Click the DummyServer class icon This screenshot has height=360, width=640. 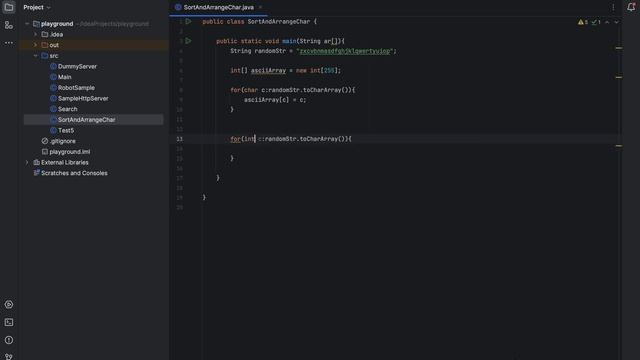click(x=53, y=66)
